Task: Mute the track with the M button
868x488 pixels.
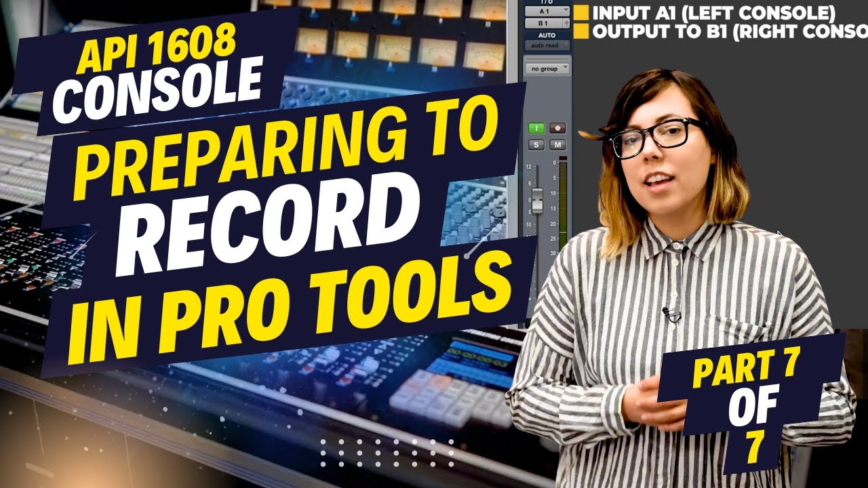Action: (x=557, y=144)
